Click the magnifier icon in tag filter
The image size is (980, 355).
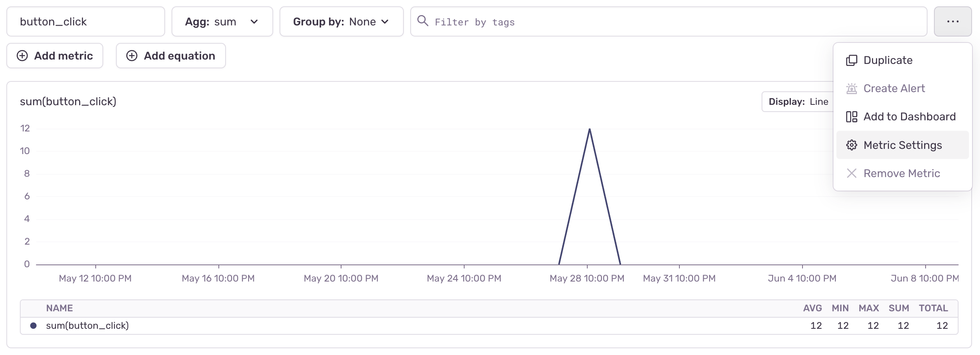(x=422, y=21)
